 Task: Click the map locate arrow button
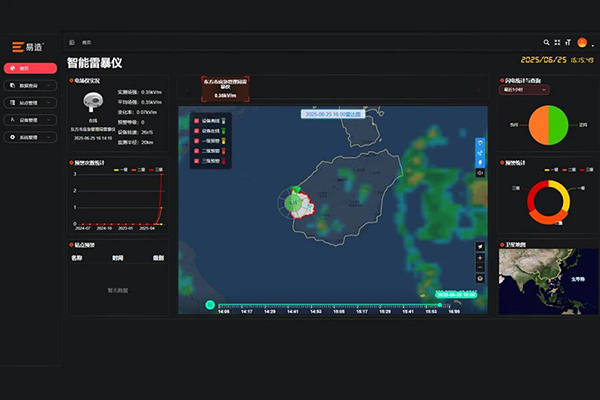point(480,247)
